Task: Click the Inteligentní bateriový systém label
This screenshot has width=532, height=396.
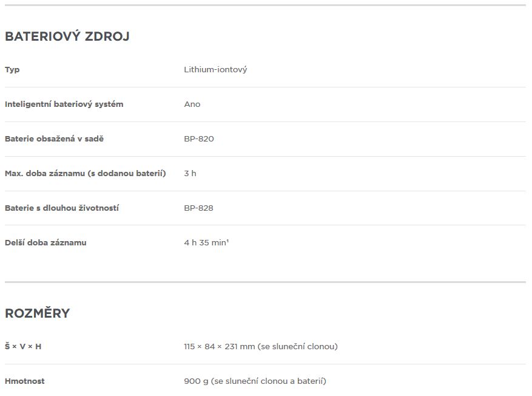Action: tap(64, 104)
